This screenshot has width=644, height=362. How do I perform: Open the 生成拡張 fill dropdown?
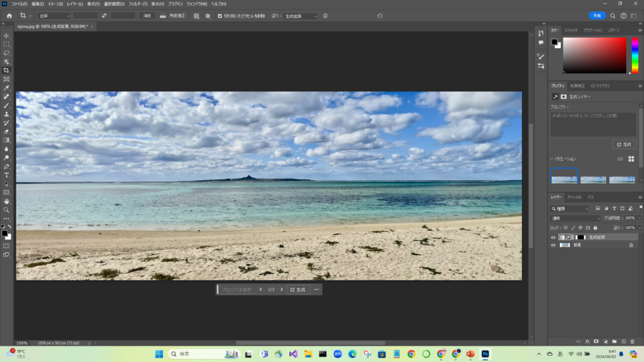[x=301, y=16]
